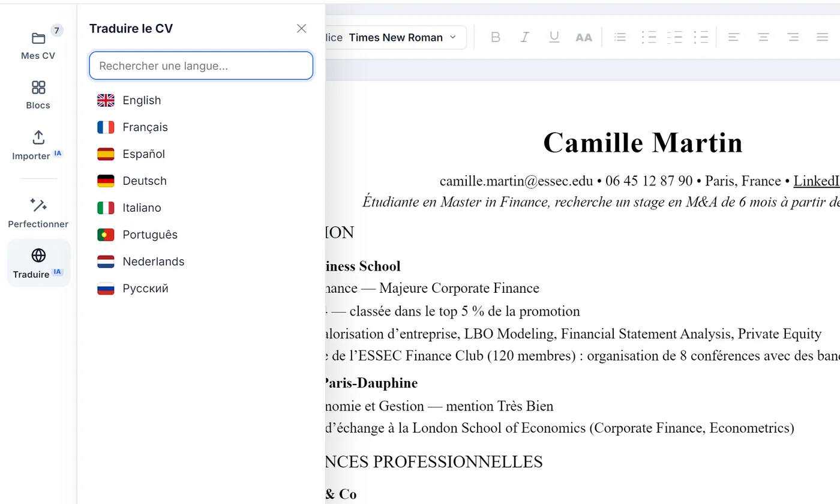840x504 pixels.
Task: Select Nederlands from the language list
Action: [x=201, y=262]
